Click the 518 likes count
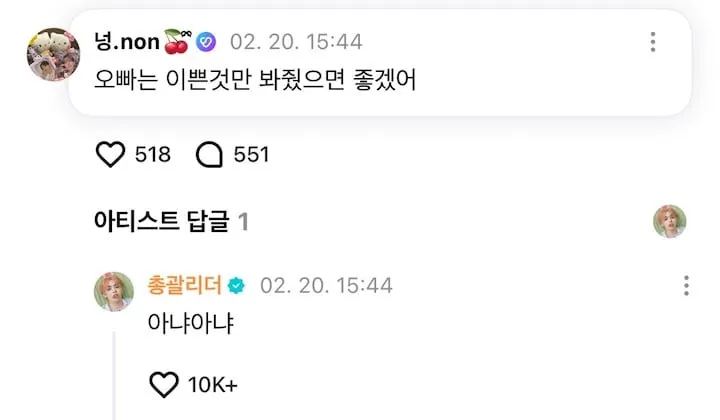720x420 pixels. (x=152, y=154)
